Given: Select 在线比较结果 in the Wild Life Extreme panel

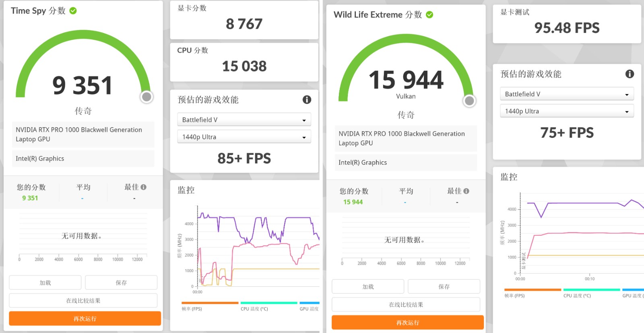Looking at the screenshot, I should (406, 304).
